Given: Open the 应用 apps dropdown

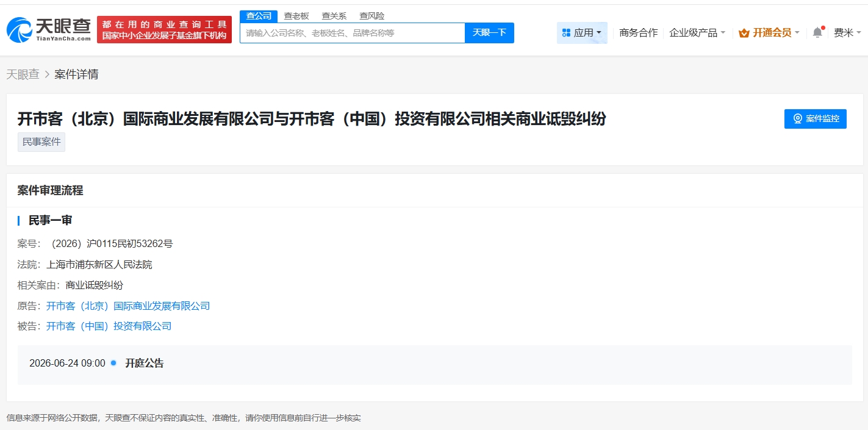Looking at the screenshot, I should pyautogui.click(x=582, y=33).
